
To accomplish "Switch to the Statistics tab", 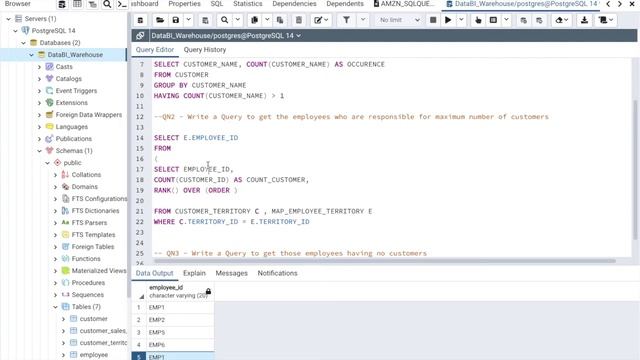I will 248,4.
